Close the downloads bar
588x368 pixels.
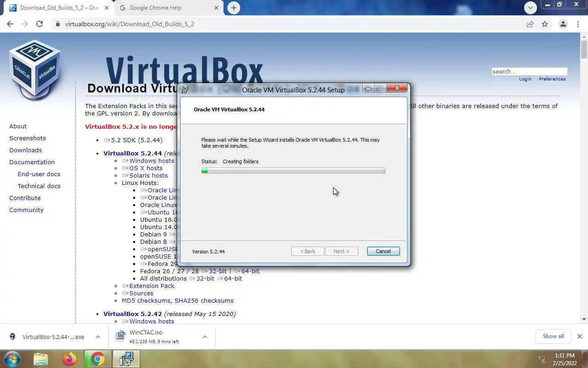[x=580, y=336]
